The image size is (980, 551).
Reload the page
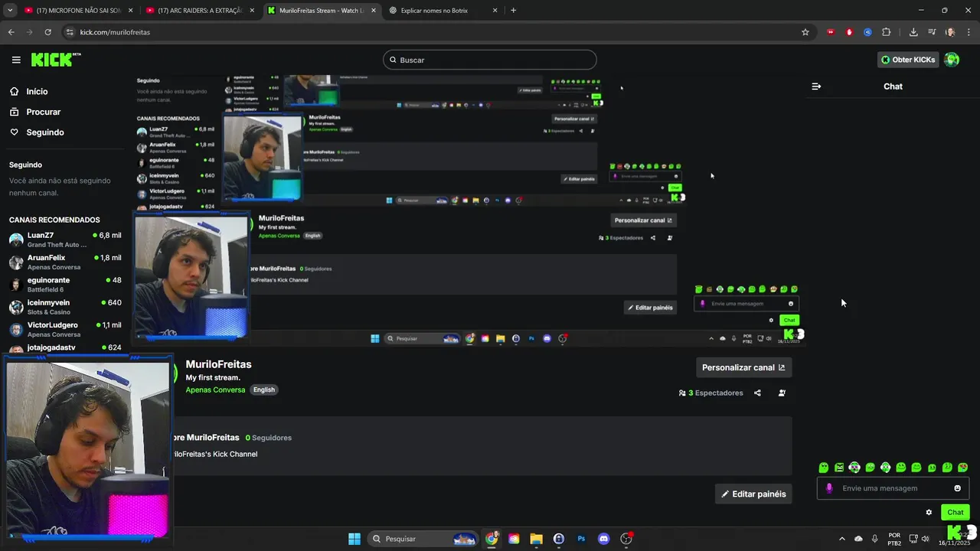point(47,32)
